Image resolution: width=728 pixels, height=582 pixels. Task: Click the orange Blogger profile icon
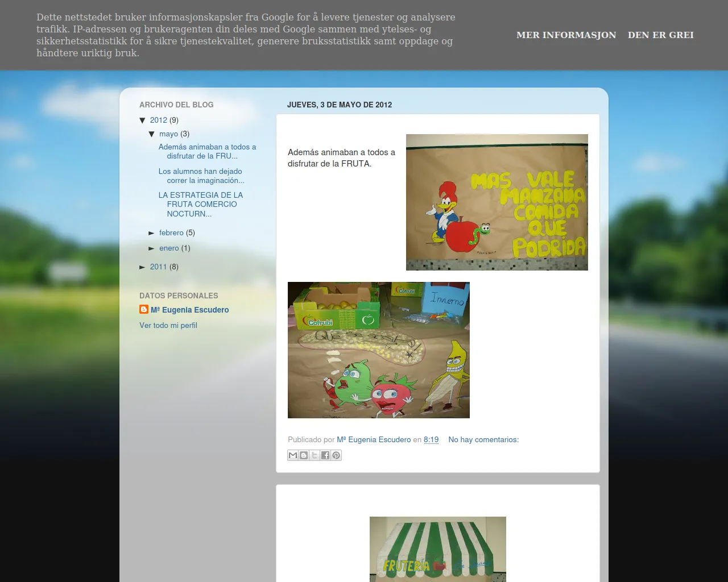click(x=144, y=309)
